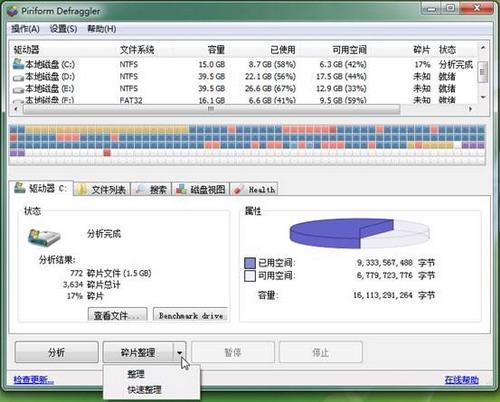Click the 可用空间 white color swatch
Viewport: 500px width, 402px height.
(250, 276)
